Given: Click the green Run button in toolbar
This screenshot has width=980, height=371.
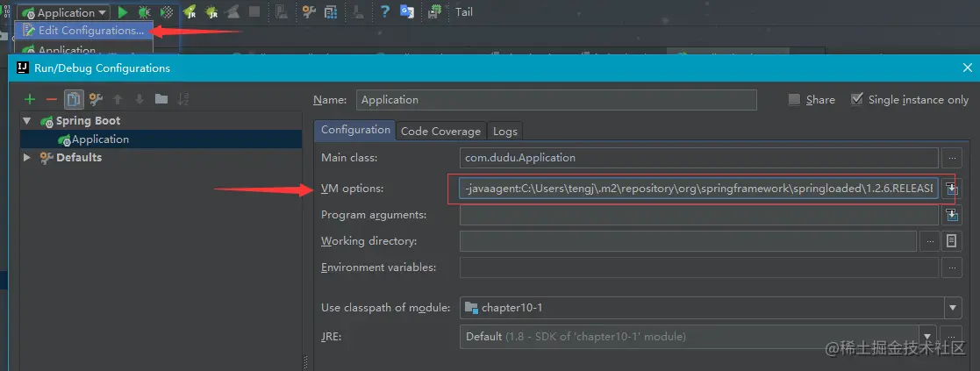Looking at the screenshot, I should (123, 12).
